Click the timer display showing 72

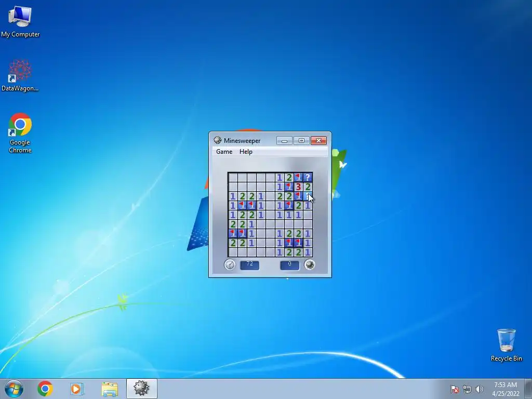point(250,264)
